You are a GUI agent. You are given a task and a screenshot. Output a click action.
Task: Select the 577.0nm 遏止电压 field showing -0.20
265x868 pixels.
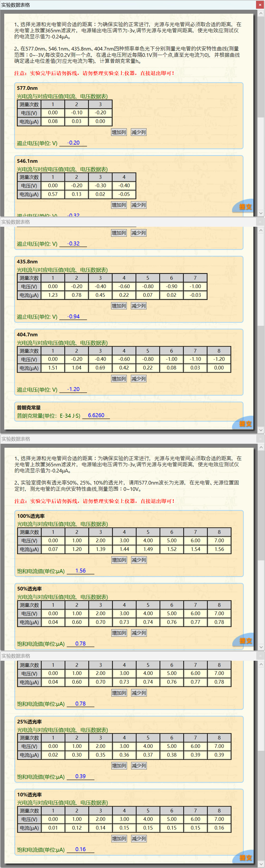pyautogui.click(x=73, y=143)
